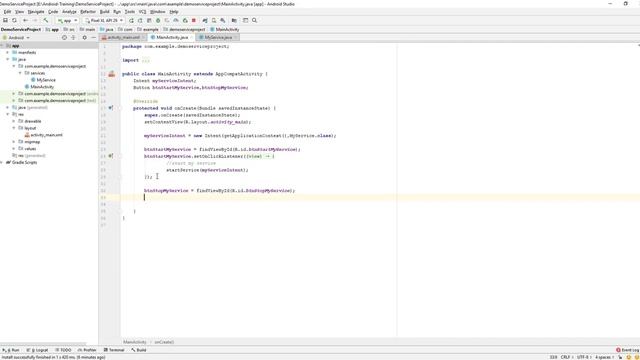Click the Search Everywhere magnifier icon
Viewport: 640px width, 360px height.
(254, 20)
